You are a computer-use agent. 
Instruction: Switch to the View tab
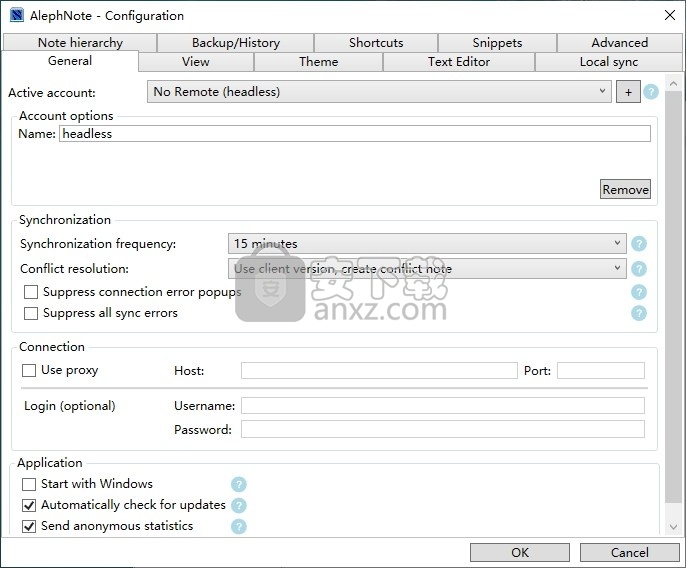[x=196, y=62]
